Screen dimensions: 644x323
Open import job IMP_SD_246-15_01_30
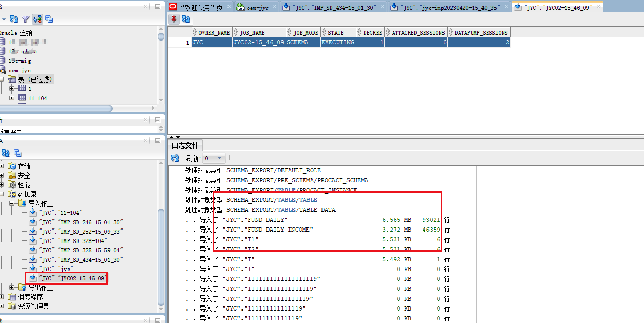[81, 222]
